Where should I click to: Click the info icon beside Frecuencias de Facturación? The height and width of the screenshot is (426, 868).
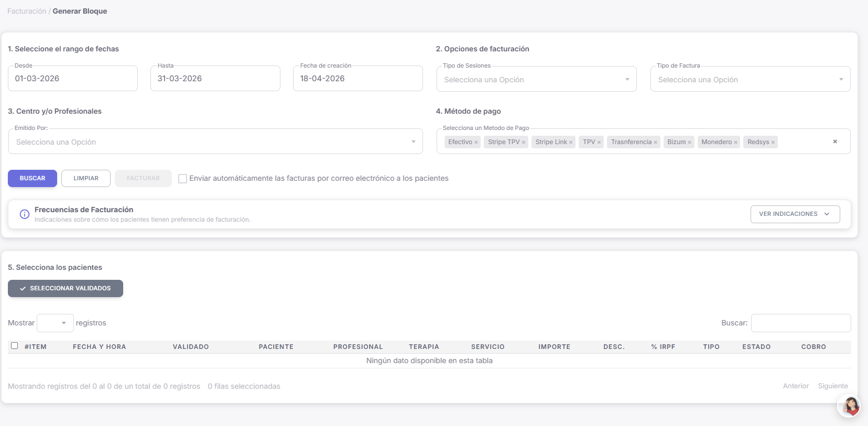(x=25, y=214)
